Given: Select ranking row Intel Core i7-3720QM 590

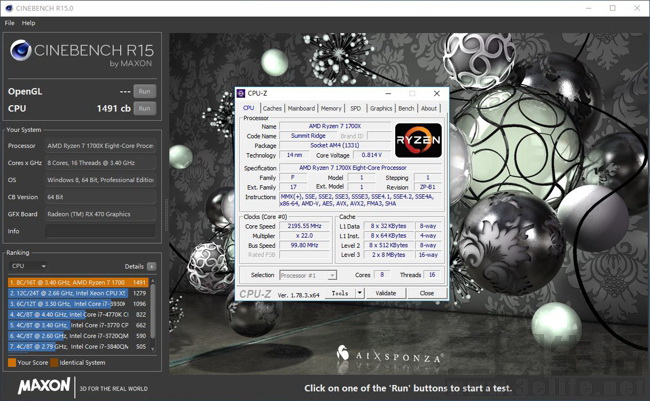Looking at the screenshot, I should coord(78,336).
